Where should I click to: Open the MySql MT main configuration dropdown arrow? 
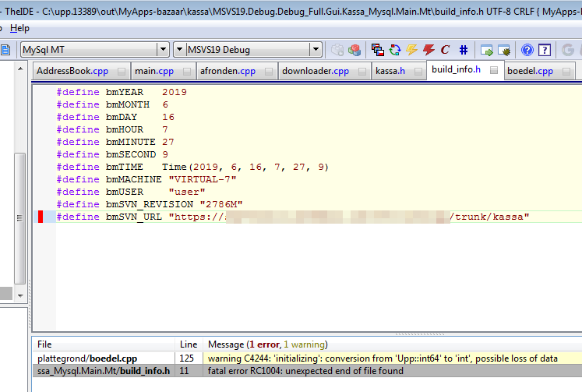tap(163, 49)
